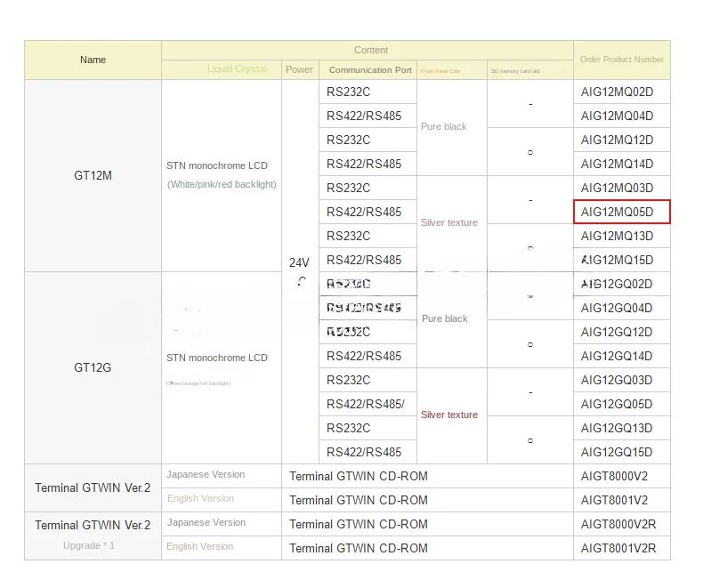This screenshot has width=703, height=588.
Task: Click the Order Product Number header
Action: (x=622, y=60)
